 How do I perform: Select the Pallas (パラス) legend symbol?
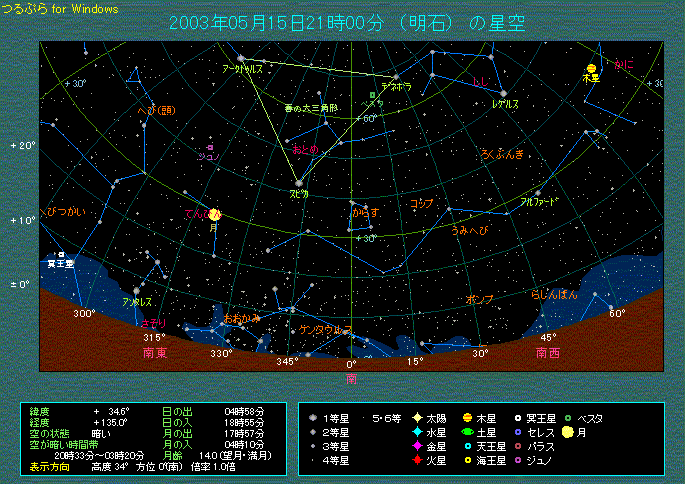518,446
